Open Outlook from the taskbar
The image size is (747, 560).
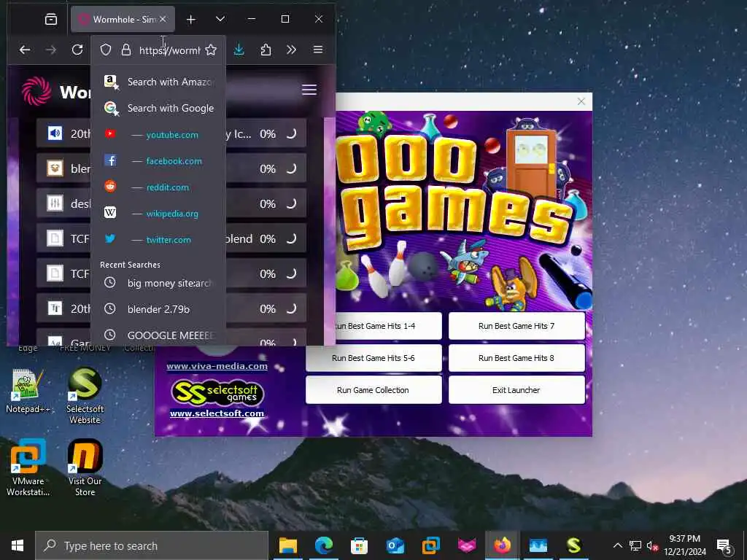(x=395, y=545)
